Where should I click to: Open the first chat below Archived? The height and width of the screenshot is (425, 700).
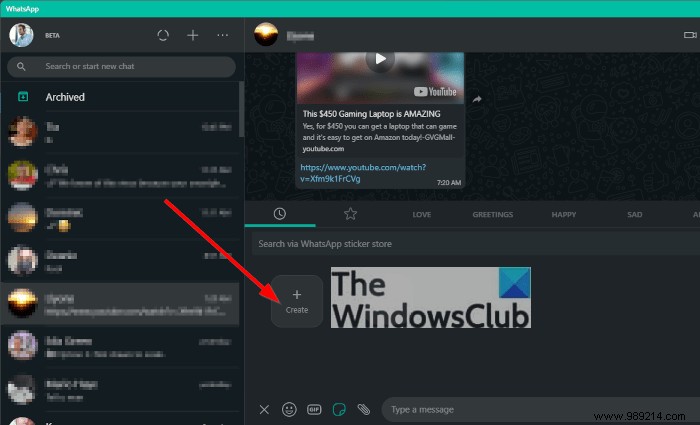pos(121,133)
